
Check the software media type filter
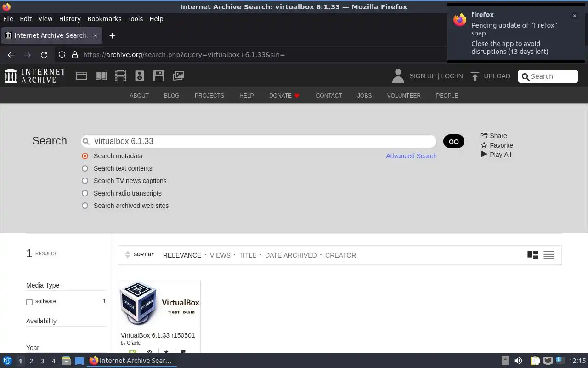coord(29,302)
